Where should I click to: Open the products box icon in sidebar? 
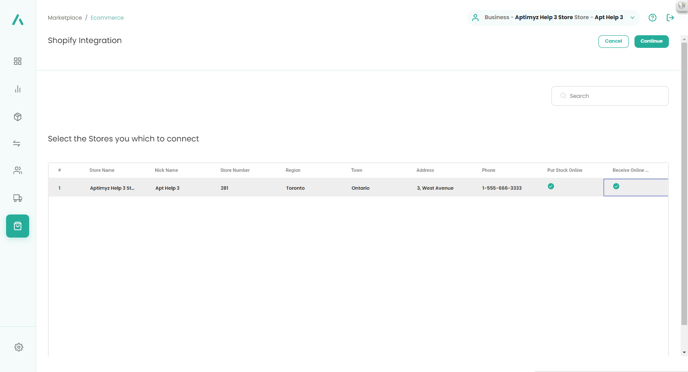[x=18, y=117]
